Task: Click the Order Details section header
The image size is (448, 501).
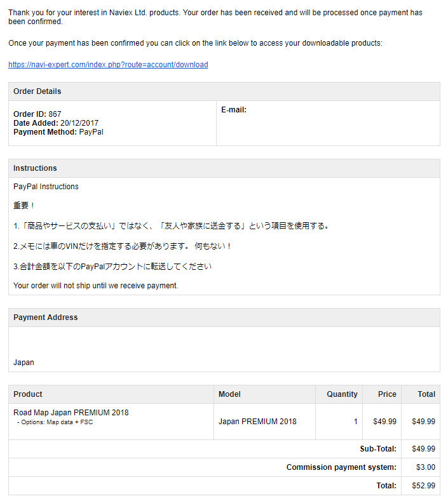Action: click(37, 91)
